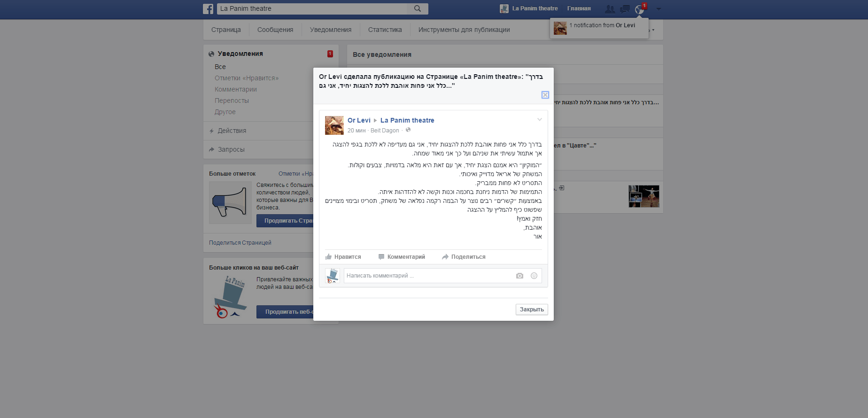The height and width of the screenshot is (418, 868).
Task: Click the megaphone promotion image
Action: click(230, 202)
